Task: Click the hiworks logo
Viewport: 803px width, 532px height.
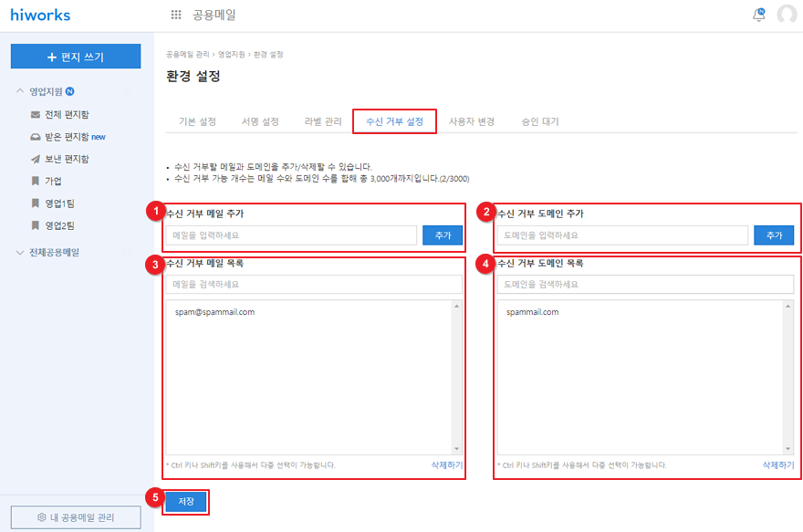Action: click(x=40, y=15)
